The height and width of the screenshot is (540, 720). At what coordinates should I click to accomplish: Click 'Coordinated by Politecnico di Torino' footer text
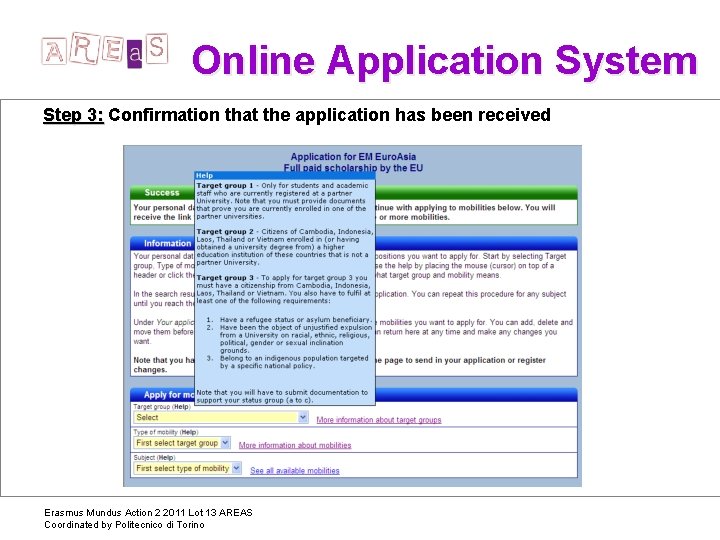(x=124, y=524)
